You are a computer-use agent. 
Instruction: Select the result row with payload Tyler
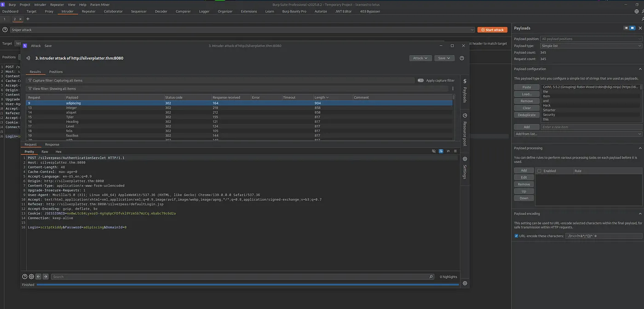tap(239, 117)
